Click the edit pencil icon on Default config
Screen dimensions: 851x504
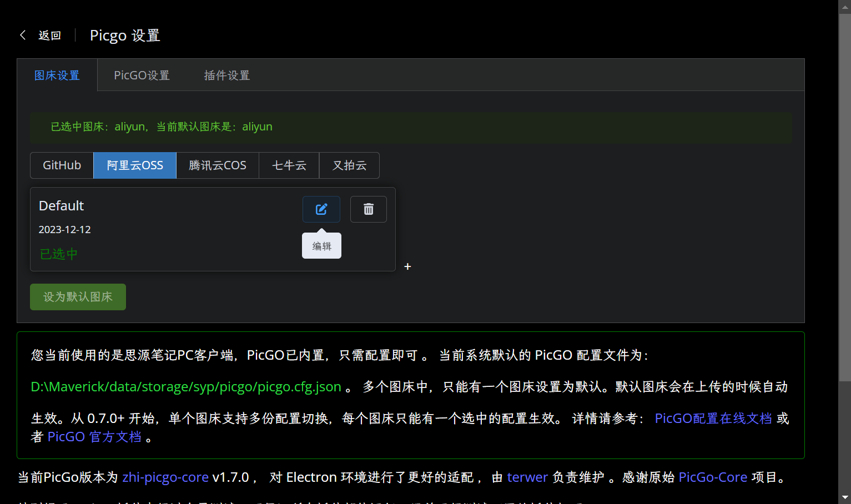click(321, 209)
